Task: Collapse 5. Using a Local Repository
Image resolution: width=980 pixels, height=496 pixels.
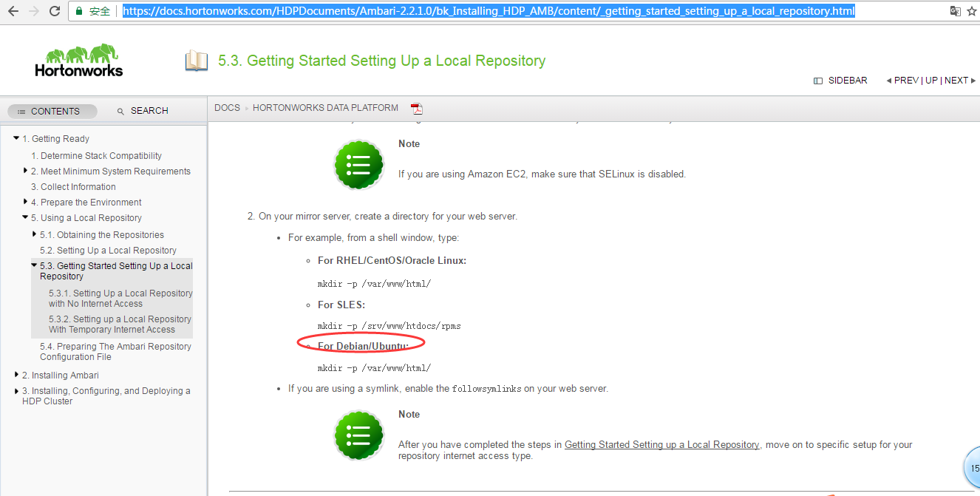Action: 26,217
